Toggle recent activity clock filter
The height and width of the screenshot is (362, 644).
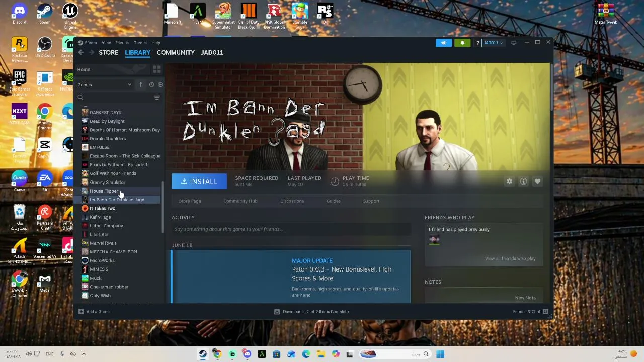coord(151,84)
